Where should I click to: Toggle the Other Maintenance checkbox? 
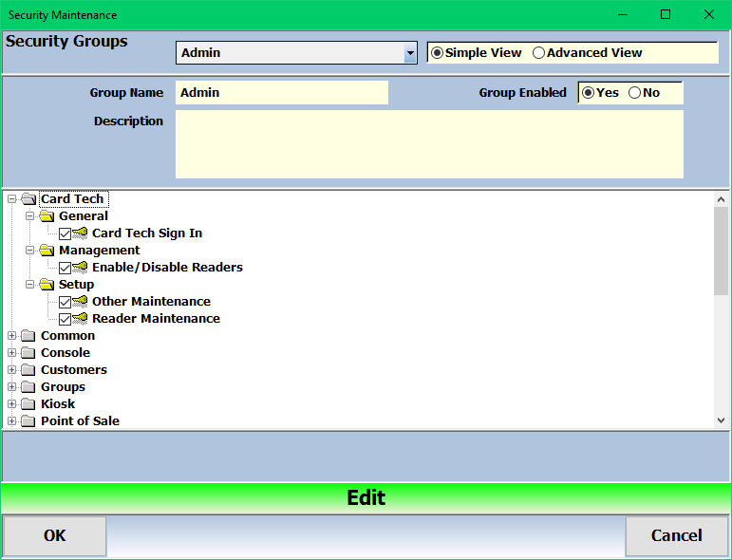click(x=65, y=302)
